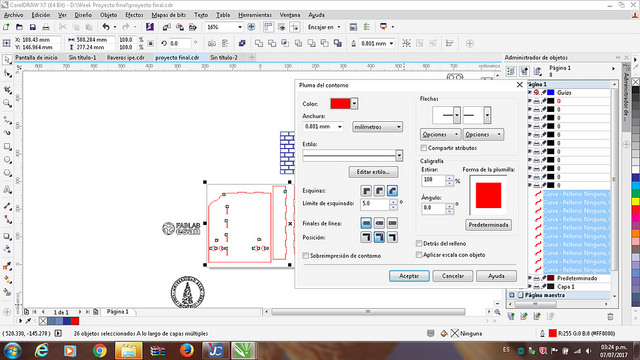Select the outside outline position icon
This screenshot has height=360, width=640.
tap(366, 237)
